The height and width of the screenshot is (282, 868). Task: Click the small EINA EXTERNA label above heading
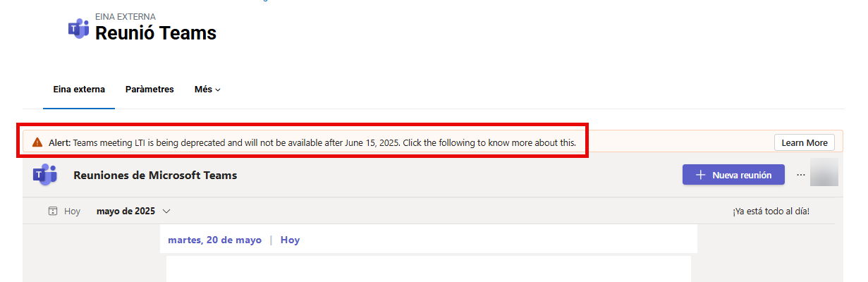pos(126,16)
